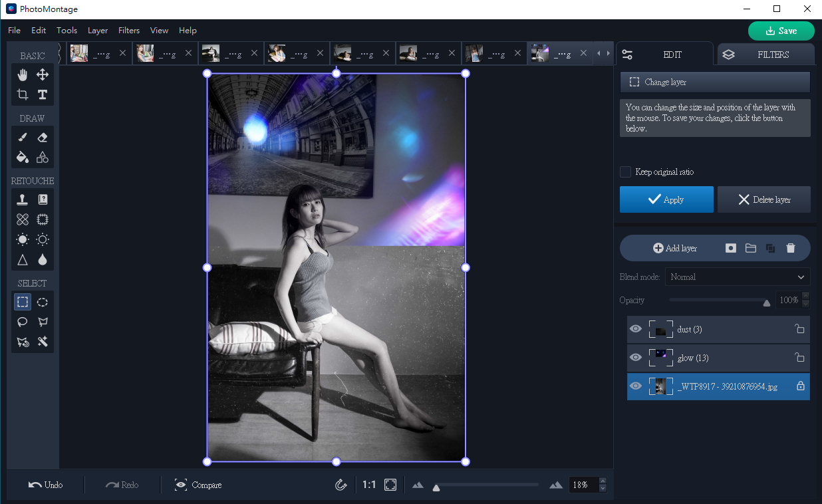Viewport: 822px width, 504px height.
Task: Select the Crop tool
Action: pyautogui.click(x=23, y=94)
